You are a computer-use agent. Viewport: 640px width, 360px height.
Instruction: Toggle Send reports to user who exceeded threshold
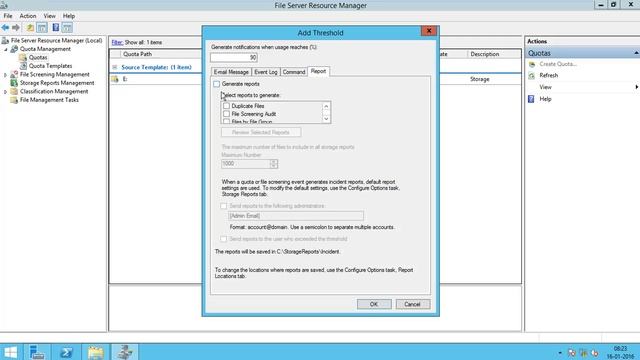pyautogui.click(x=224, y=239)
